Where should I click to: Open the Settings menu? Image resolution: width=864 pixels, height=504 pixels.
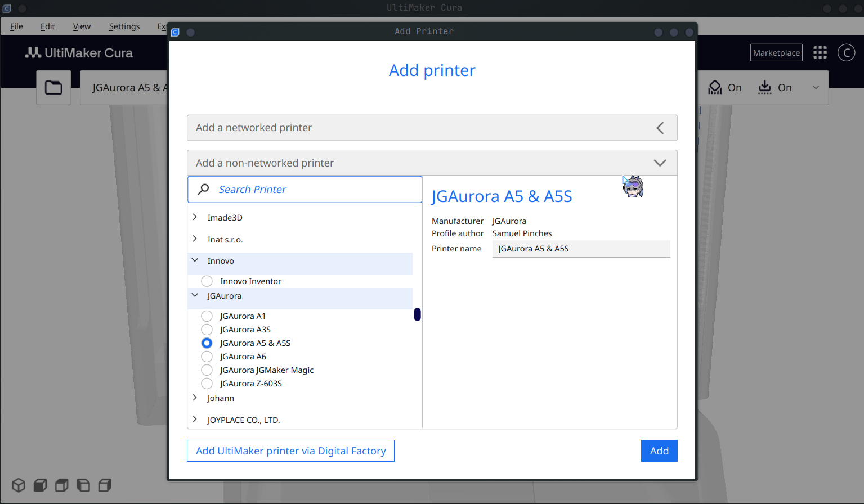pos(124,26)
